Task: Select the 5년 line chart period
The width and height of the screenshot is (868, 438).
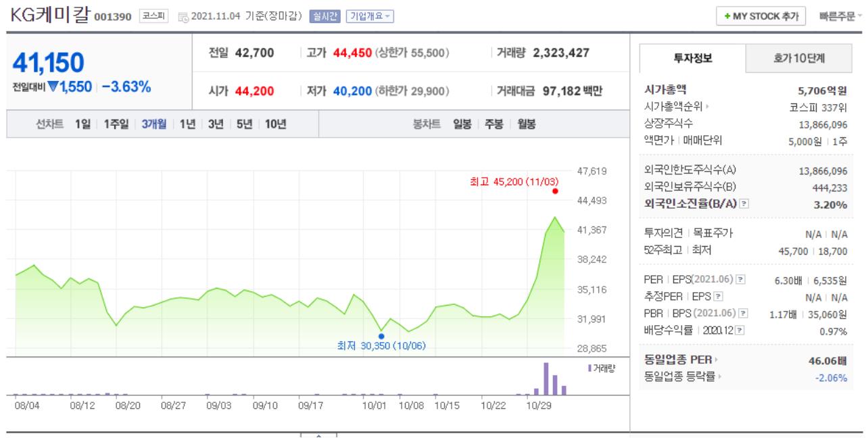Action: (x=244, y=124)
